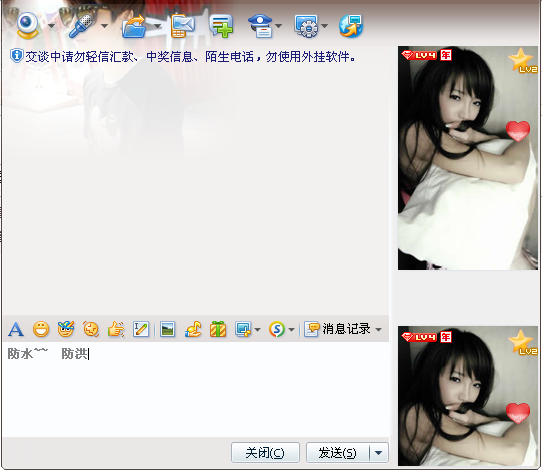Click the gold star LV2 badge on bottom avatar

coord(523,342)
